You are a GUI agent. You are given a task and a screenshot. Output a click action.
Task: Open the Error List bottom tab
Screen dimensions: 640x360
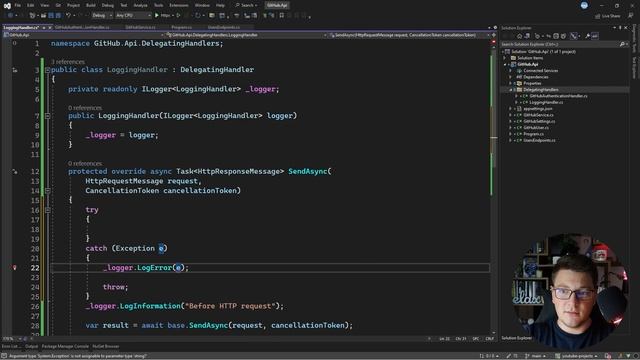pyautogui.click(x=11, y=346)
